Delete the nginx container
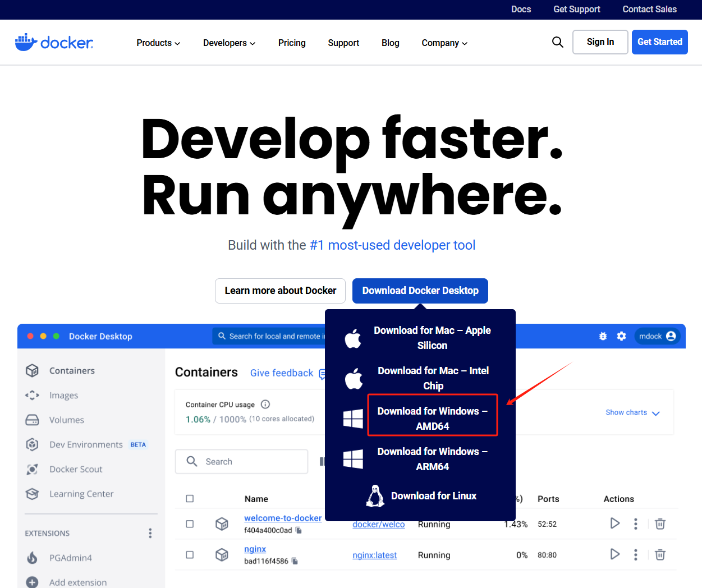 coord(660,554)
